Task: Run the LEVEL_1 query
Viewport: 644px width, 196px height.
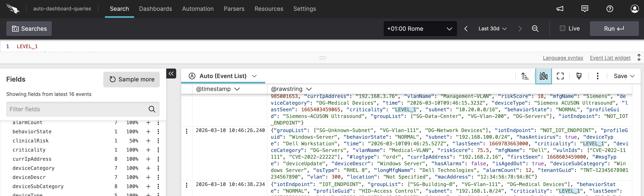Action: click(x=614, y=28)
